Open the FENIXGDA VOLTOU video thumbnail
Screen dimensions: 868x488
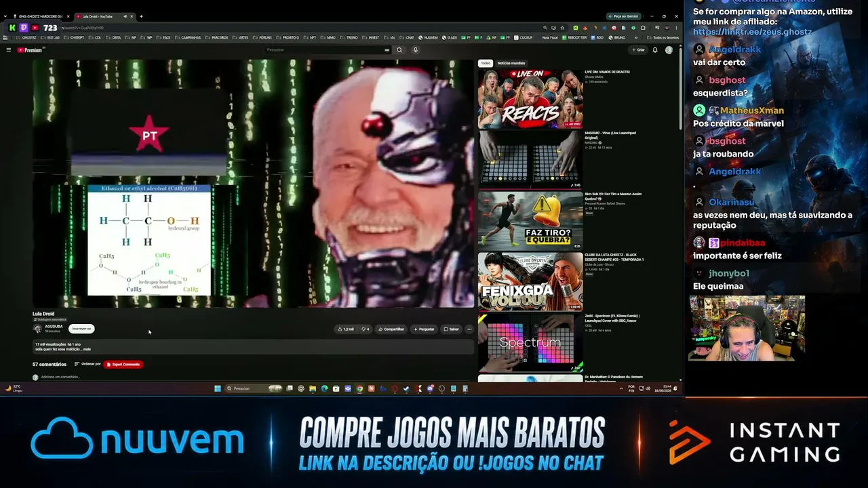530,281
